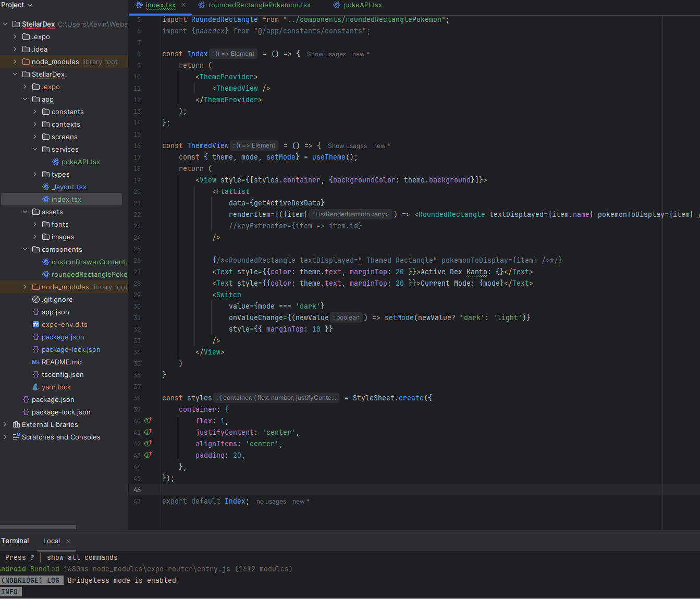
Task: Expand the images folder
Action: point(35,237)
